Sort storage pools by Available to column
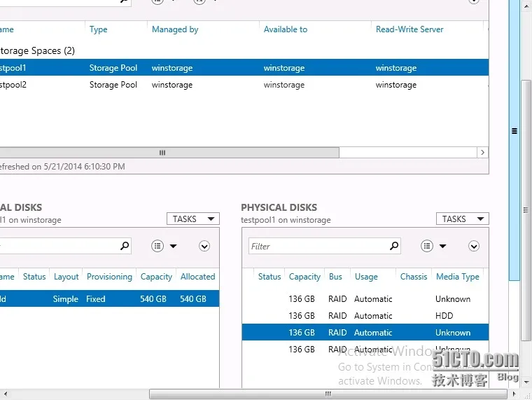The height and width of the screenshot is (400, 532). coord(286,29)
